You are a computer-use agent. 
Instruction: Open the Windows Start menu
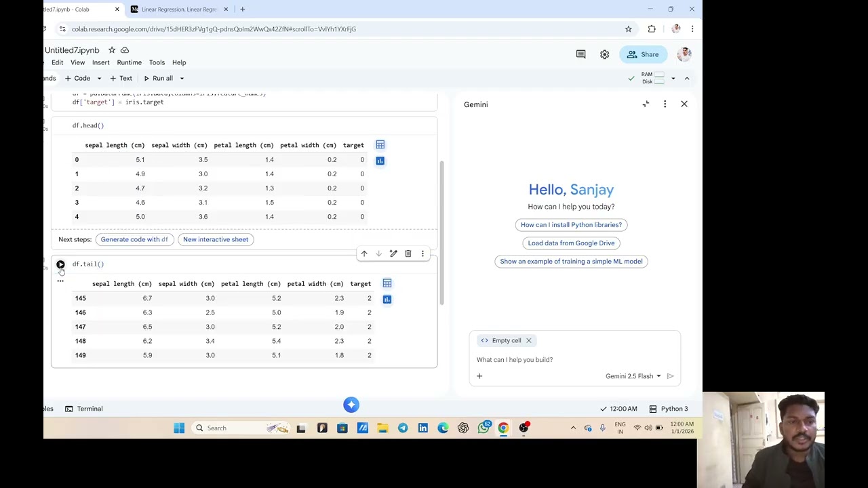tap(179, 428)
